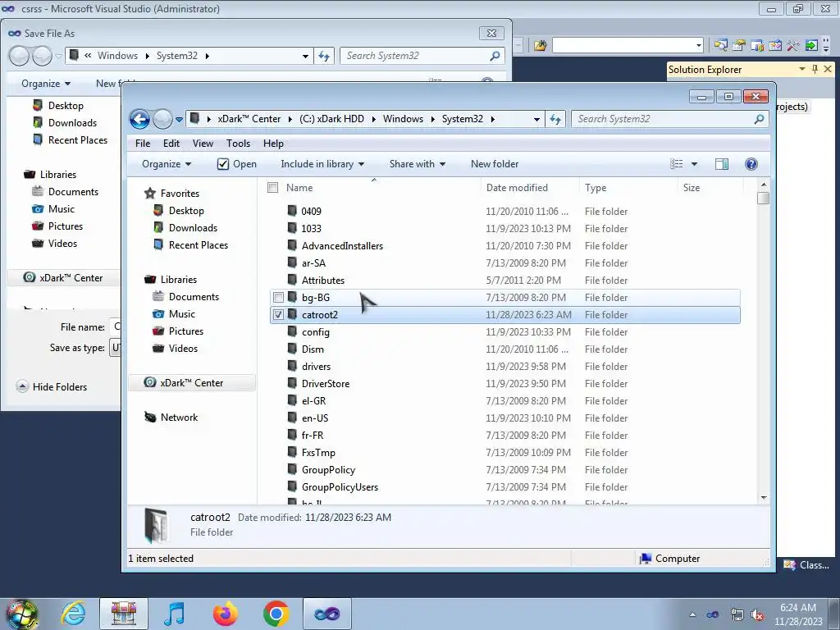This screenshot has height=630, width=840.
Task: Open the File menu in Explorer
Action: click(x=143, y=144)
